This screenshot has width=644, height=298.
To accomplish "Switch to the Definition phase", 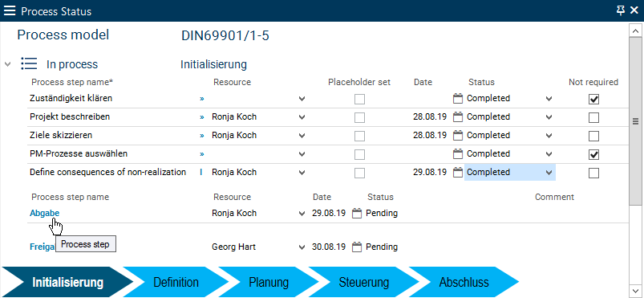I will point(176,283).
